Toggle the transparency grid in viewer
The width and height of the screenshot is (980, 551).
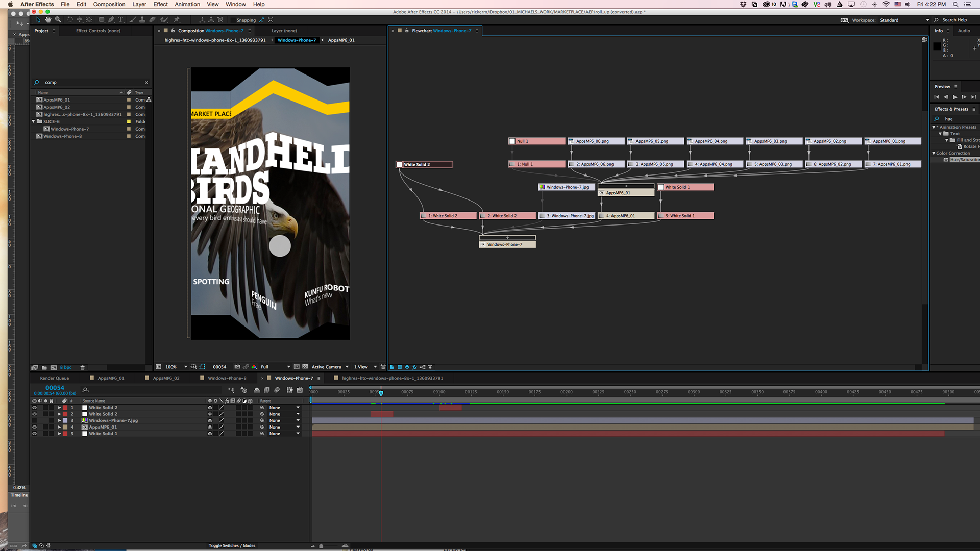[305, 367]
